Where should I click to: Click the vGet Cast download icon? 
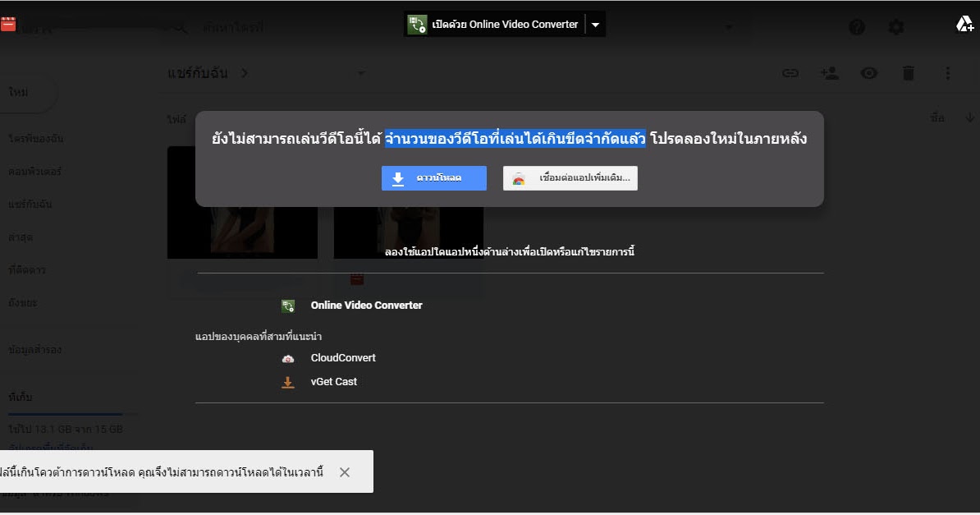[x=287, y=382]
